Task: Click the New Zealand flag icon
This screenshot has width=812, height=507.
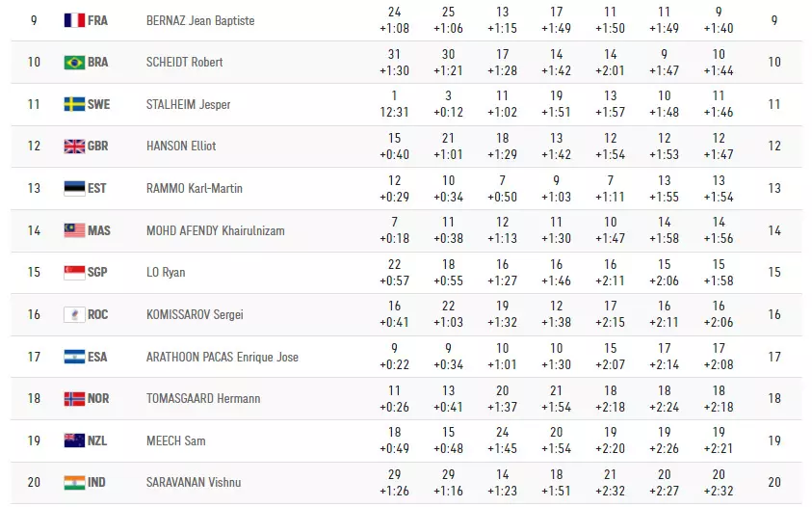Action: 74,440
